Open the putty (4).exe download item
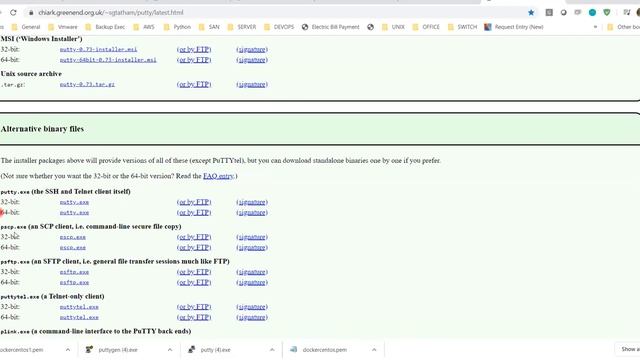 (x=216, y=350)
